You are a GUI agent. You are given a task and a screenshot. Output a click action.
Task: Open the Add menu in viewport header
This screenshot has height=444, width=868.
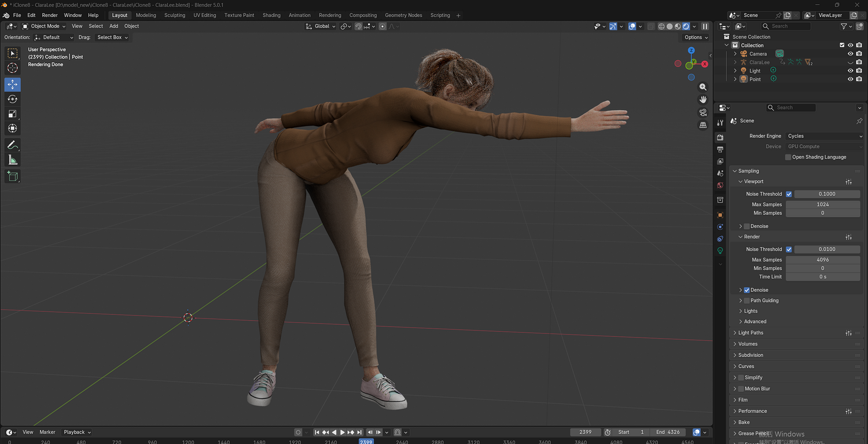(x=113, y=26)
